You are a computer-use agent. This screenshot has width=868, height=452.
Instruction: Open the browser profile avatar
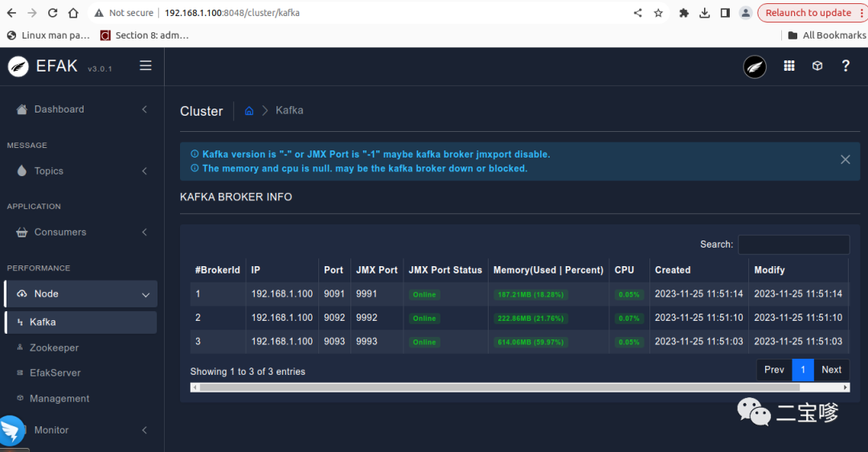coord(746,13)
